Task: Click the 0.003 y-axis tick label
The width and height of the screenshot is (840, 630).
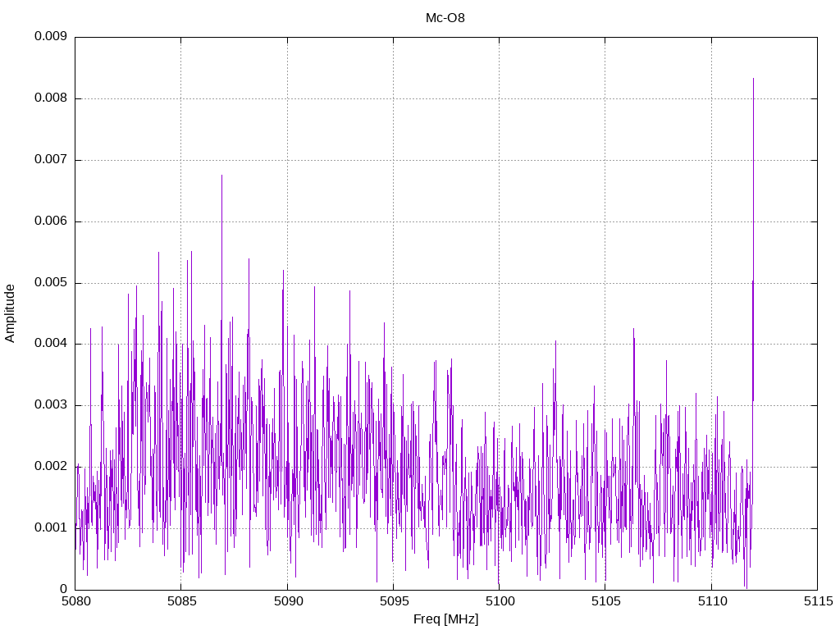Action: (x=50, y=405)
